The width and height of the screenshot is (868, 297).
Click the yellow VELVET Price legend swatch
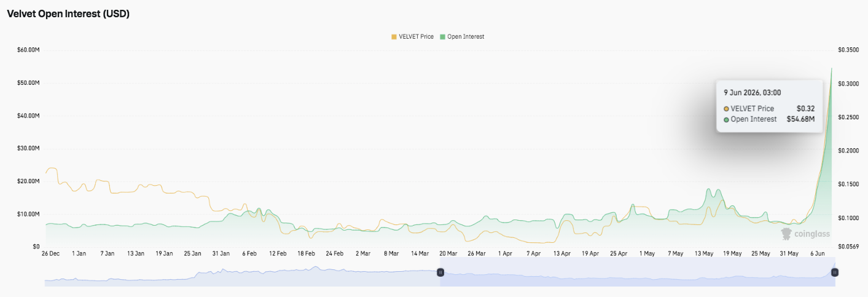tap(394, 37)
